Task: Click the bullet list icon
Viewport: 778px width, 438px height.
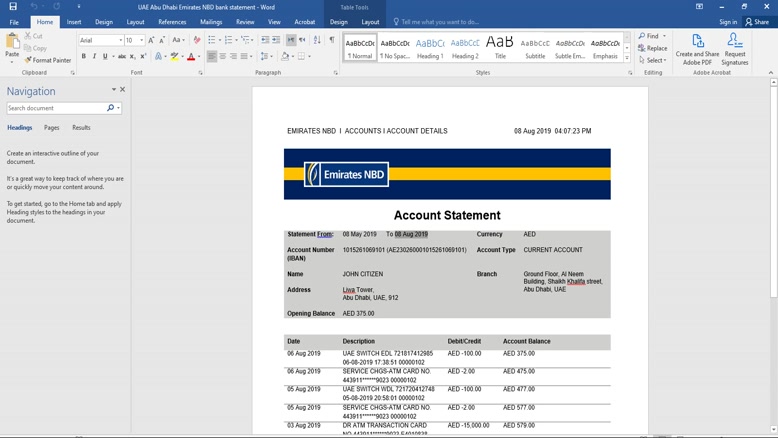Action: (212, 40)
